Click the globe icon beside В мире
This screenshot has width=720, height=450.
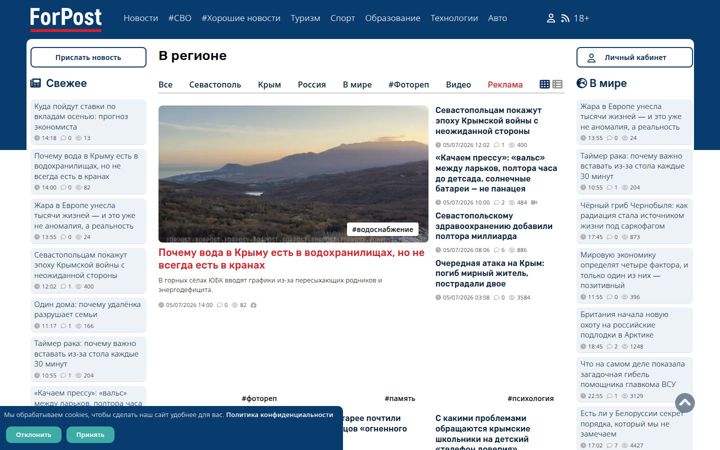(x=582, y=83)
